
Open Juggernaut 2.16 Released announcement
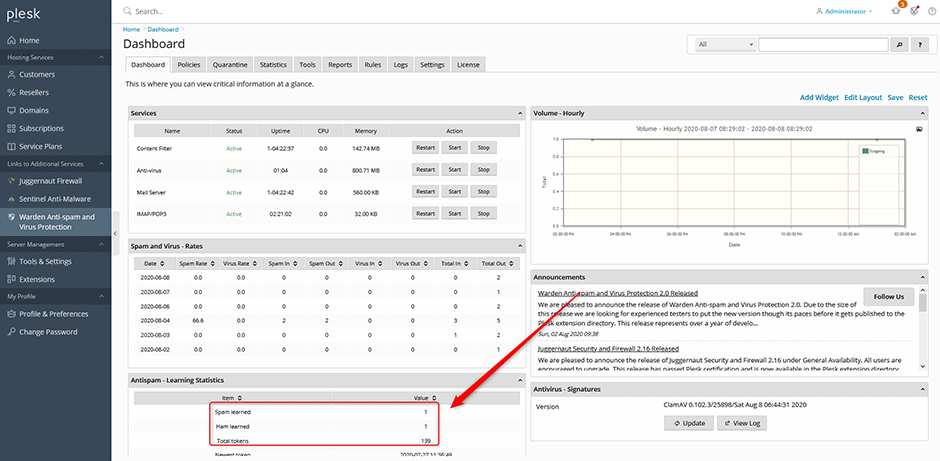tap(608, 348)
